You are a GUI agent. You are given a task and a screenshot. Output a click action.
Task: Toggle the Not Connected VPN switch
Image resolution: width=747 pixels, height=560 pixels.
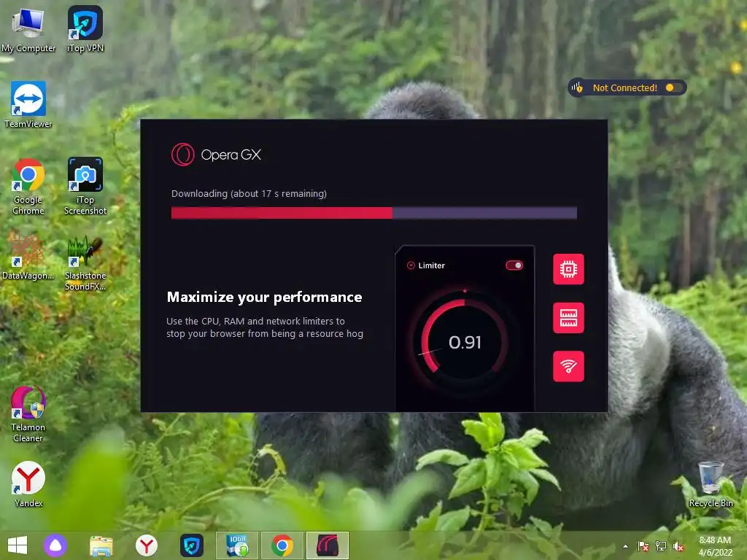(x=673, y=87)
